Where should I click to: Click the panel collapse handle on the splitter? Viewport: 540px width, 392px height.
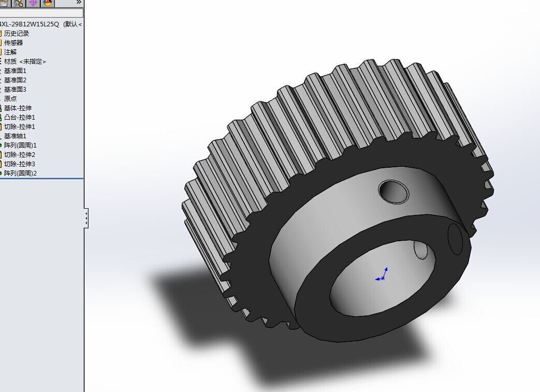tap(86, 217)
